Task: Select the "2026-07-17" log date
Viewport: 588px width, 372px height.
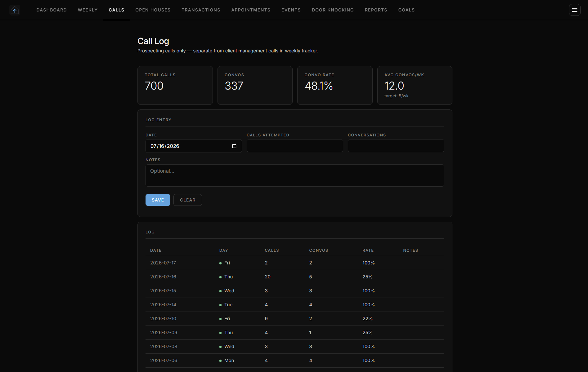Action: 163,263
